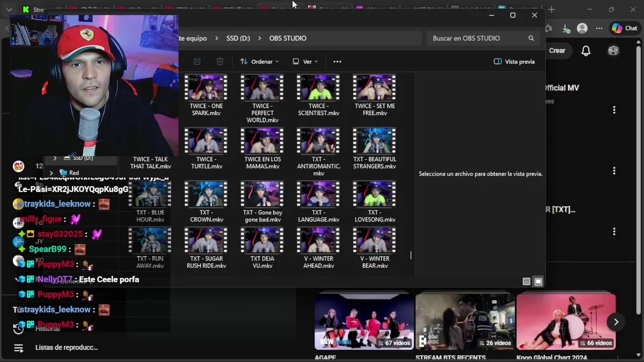Select TXT DEJA VU.mkv file

tap(262, 248)
